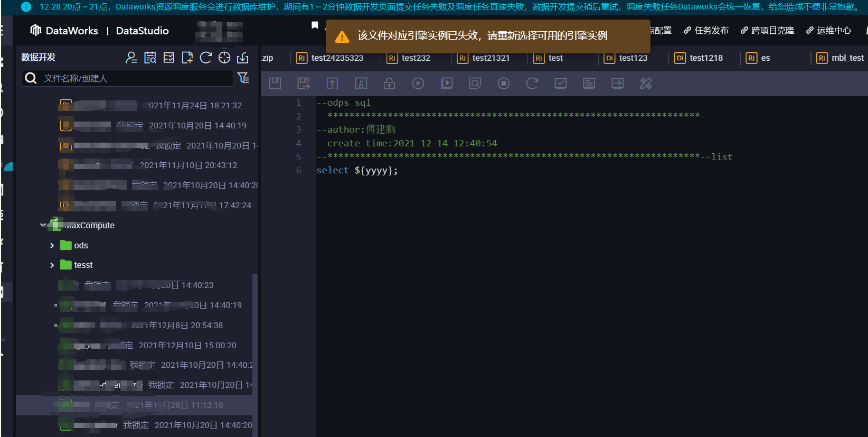
Task: Stop the running task
Action: pos(504,83)
